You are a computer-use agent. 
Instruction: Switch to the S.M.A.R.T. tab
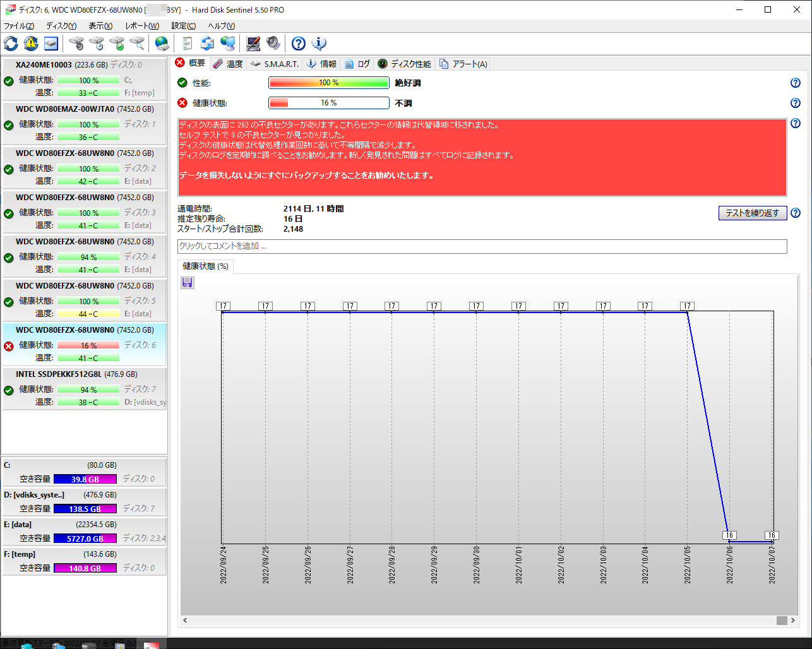click(275, 64)
